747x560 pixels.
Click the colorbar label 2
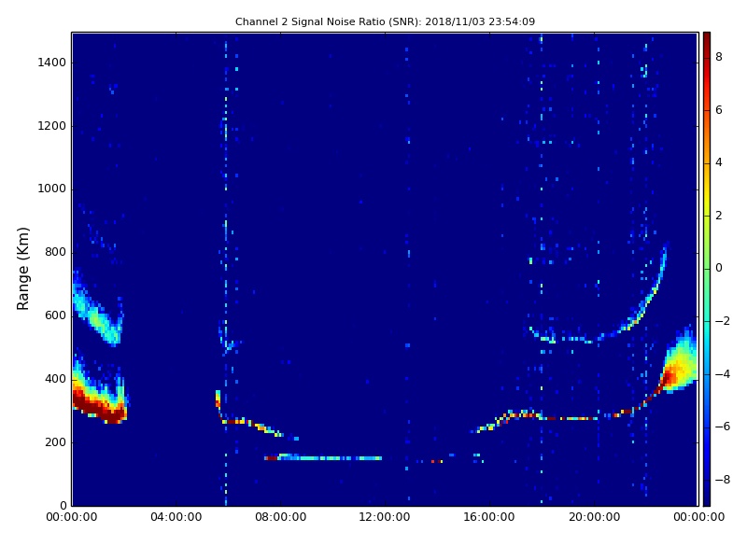coord(719,216)
